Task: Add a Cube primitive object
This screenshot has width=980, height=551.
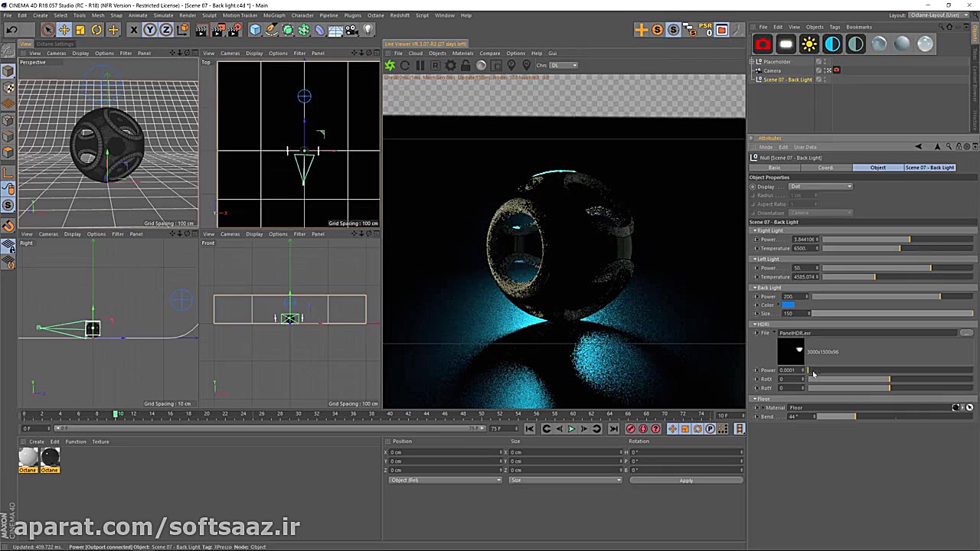Action: pos(255,30)
